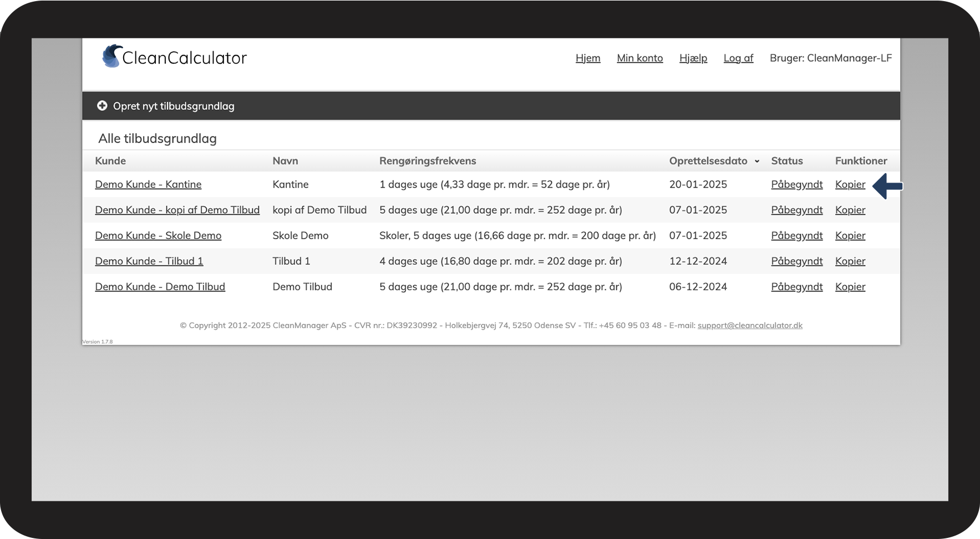Screen dimensions: 980x539
Task: Open Min konto page
Action: 639,58
